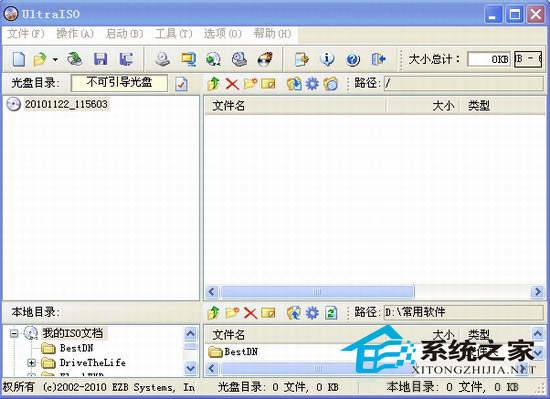The height and width of the screenshot is (399, 550).
Task: Sort disc files by 类型 column
Action: pos(503,106)
